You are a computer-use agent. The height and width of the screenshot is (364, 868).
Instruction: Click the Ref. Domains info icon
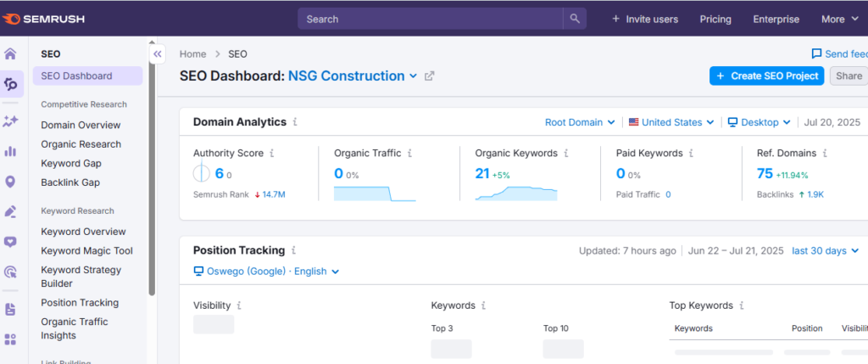[824, 154]
